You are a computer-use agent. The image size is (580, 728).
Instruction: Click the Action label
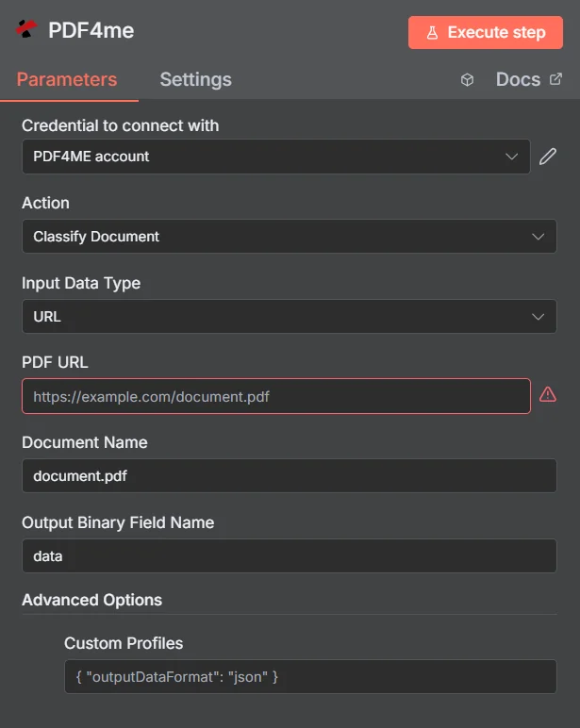pos(45,203)
